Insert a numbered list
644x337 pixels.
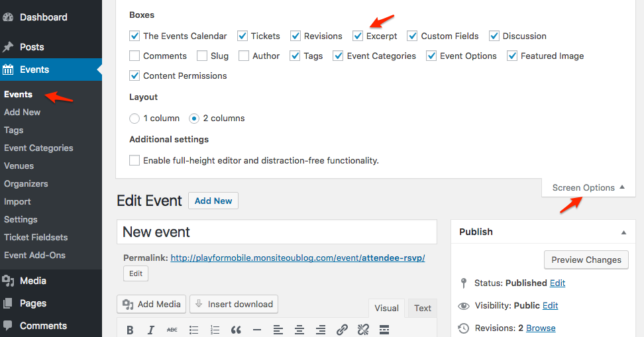[x=215, y=330]
